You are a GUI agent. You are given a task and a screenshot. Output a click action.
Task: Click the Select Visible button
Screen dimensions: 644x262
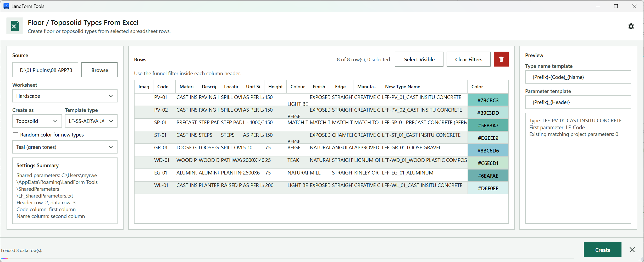[x=419, y=59]
